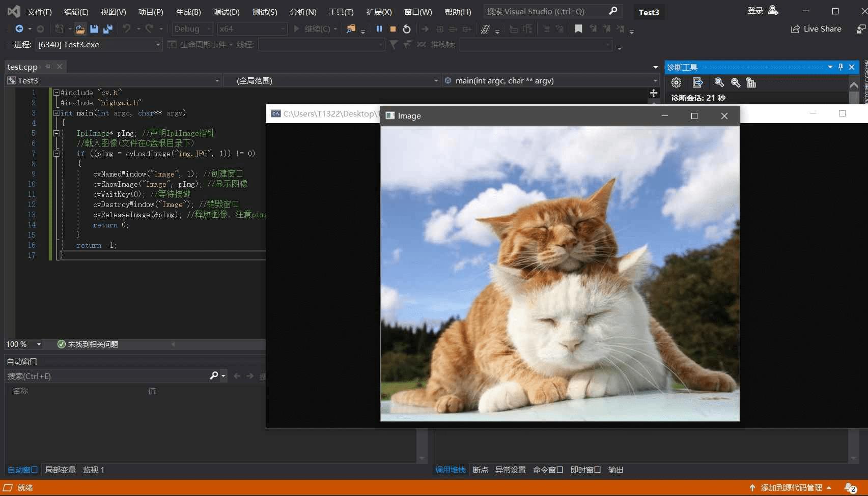
Task: Zoom out on the diagnostic timeline
Action: tap(735, 82)
